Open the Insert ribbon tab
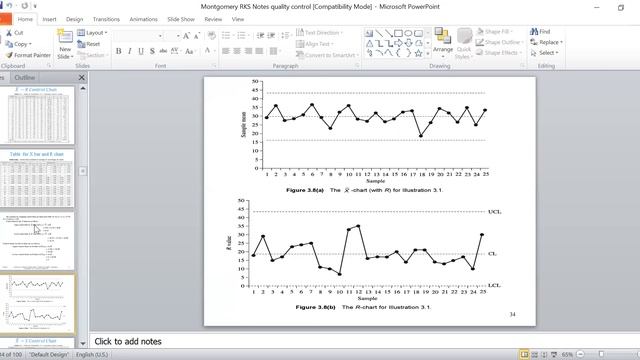The width and height of the screenshot is (640, 360). tap(49, 19)
